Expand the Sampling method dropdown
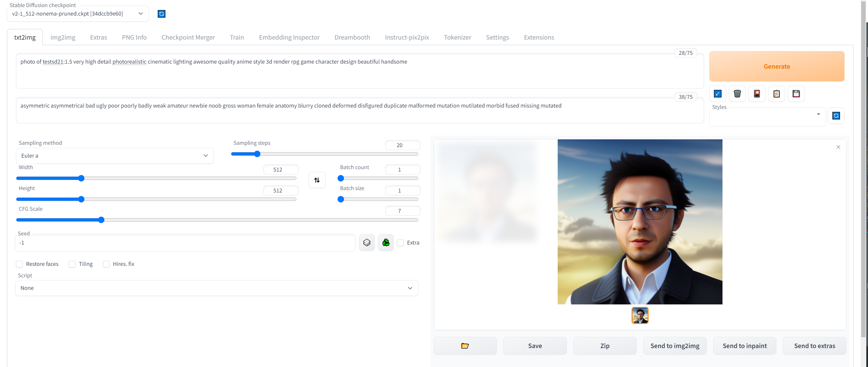This screenshot has height=367, width=868. [x=114, y=156]
